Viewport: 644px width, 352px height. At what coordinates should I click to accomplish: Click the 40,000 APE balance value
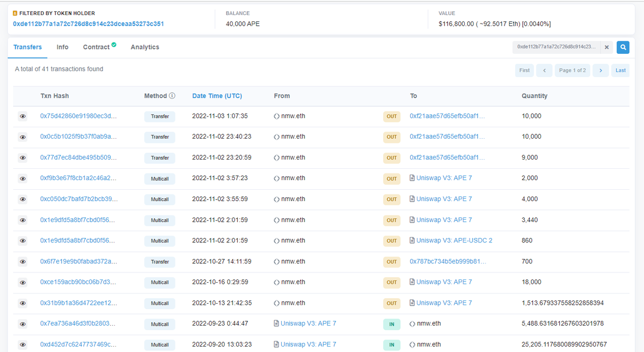[244, 24]
